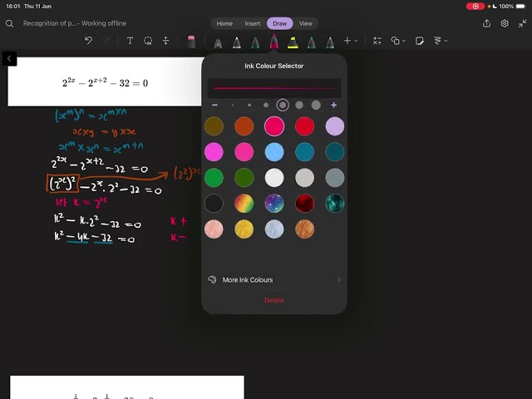Screen dimensions: 532x399
Task: Choose the currently ringed medium thickness
Action: click(x=283, y=106)
